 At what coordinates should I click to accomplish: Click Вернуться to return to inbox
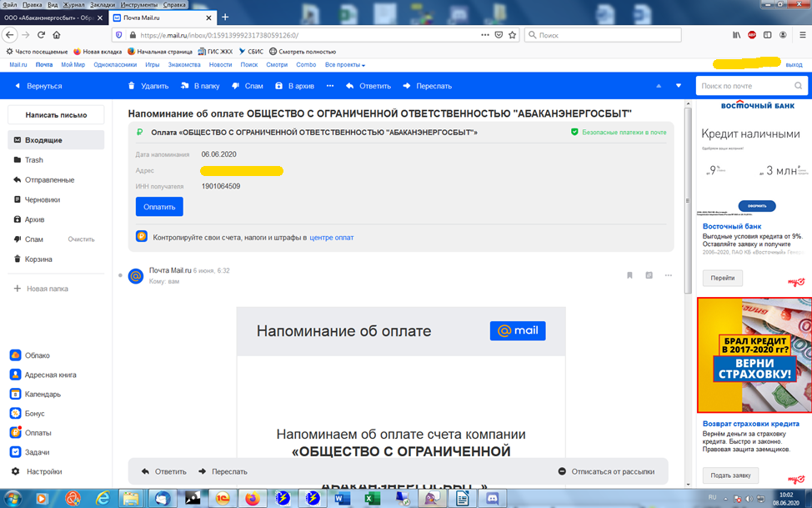coord(38,86)
